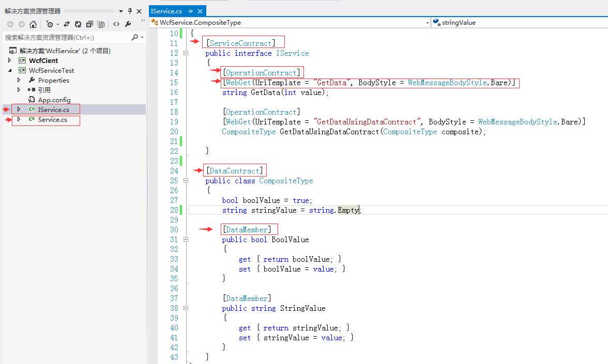
Task: Click the [DataMember] attribute on line 30
Action: (247, 230)
